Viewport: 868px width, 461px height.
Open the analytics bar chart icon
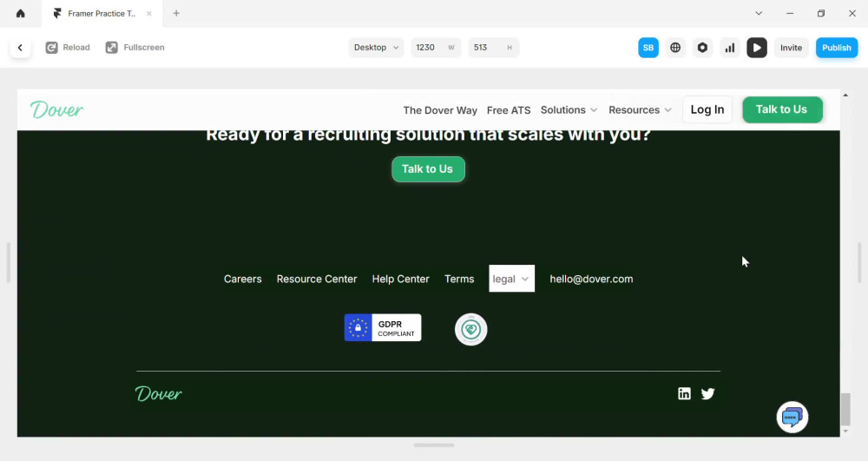click(730, 48)
